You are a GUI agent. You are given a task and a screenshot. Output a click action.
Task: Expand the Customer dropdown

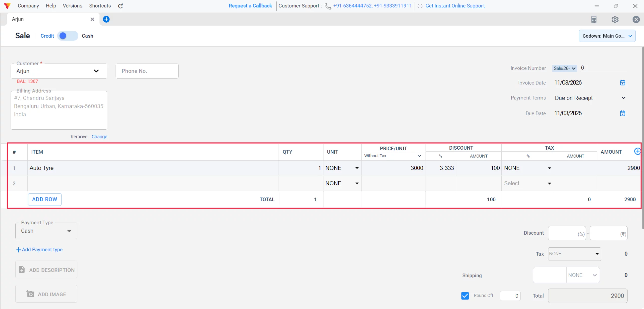pyautogui.click(x=96, y=71)
